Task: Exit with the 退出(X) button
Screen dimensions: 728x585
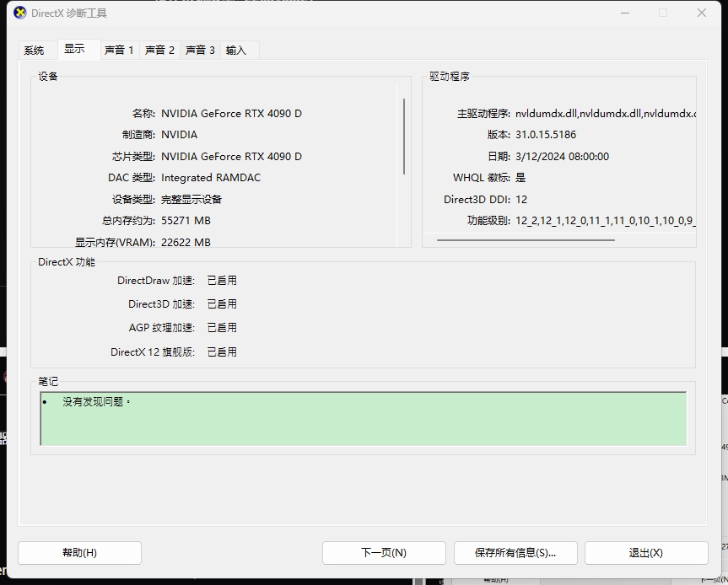Action: pos(646,553)
